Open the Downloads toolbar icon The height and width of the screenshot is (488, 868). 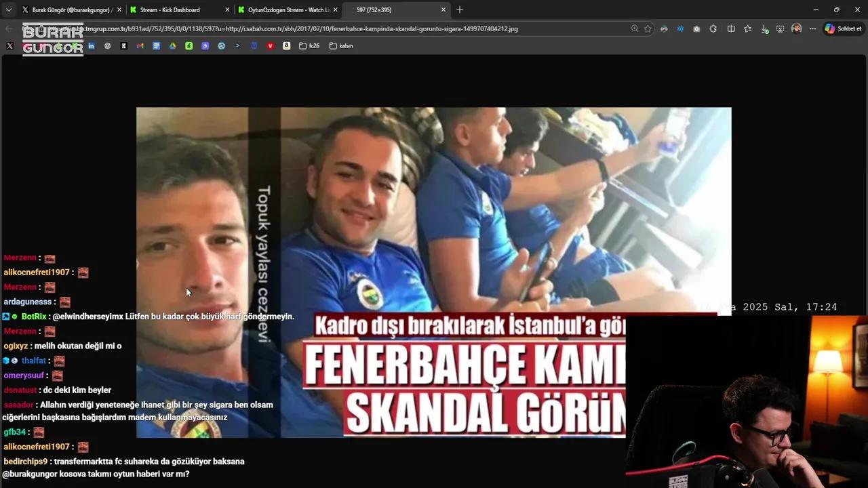764,28
